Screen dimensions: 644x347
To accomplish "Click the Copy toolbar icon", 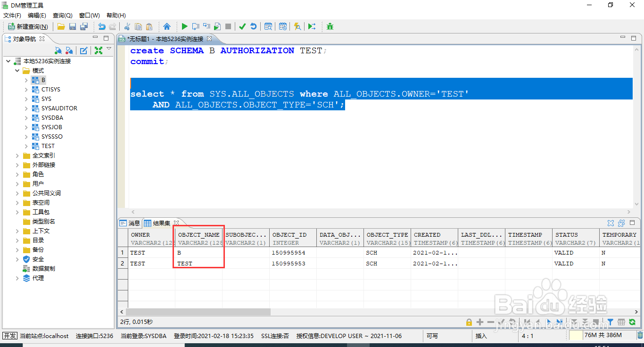I will point(138,26).
